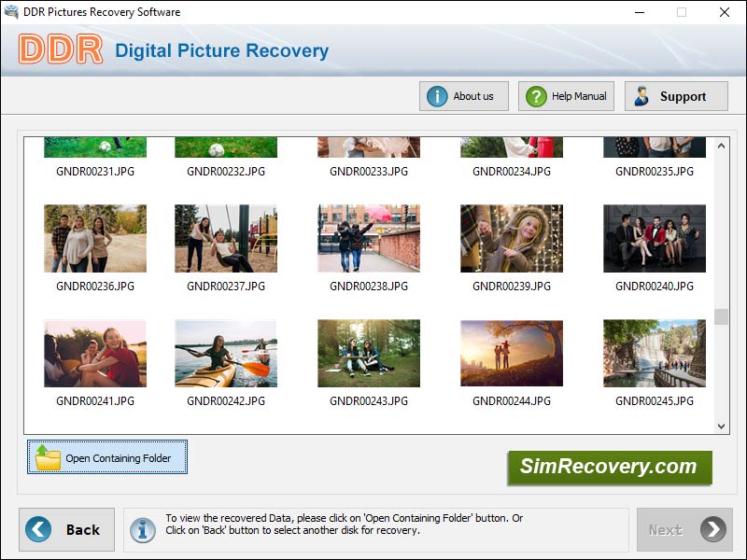Visit the SimRecovery.com banner
This screenshot has width=747, height=560.
tap(610, 468)
